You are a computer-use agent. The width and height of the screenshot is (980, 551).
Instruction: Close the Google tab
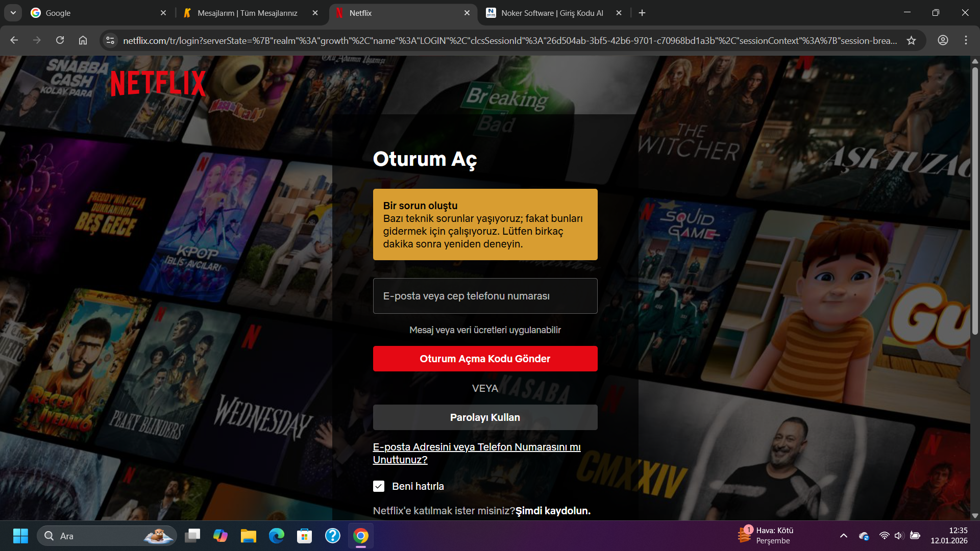pos(163,13)
